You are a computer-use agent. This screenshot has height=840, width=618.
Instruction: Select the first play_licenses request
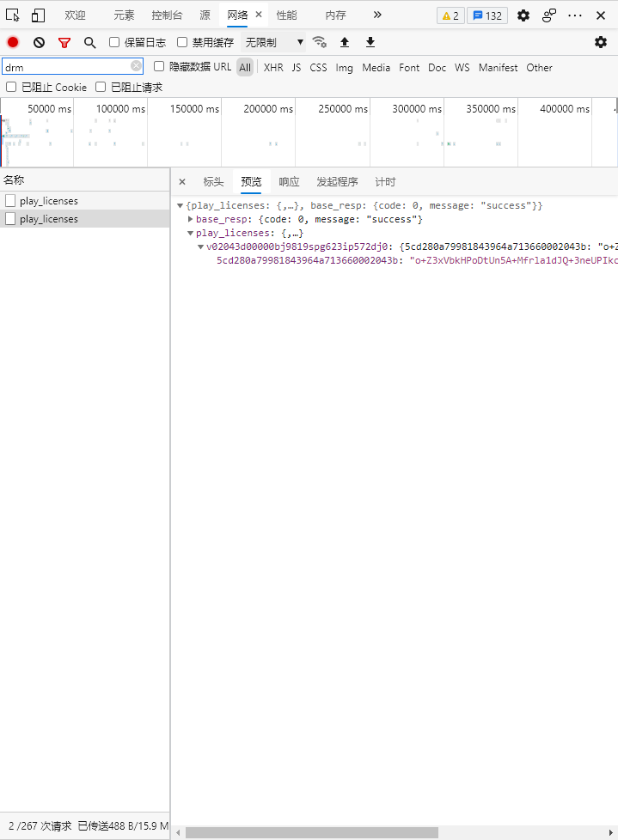[48, 201]
